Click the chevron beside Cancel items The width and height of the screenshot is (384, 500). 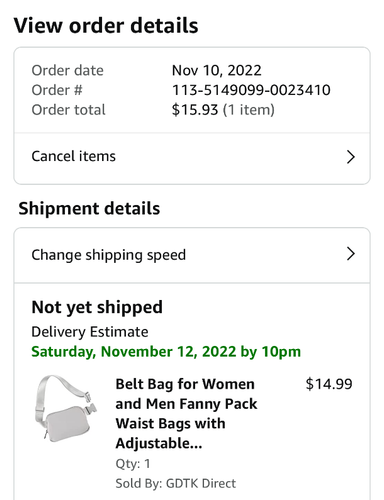(351, 157)
